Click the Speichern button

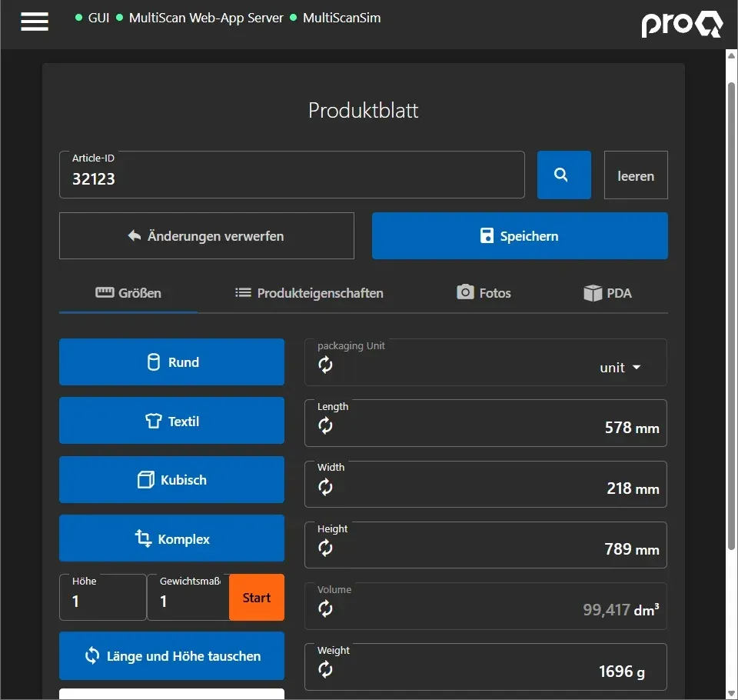point(520,235)
